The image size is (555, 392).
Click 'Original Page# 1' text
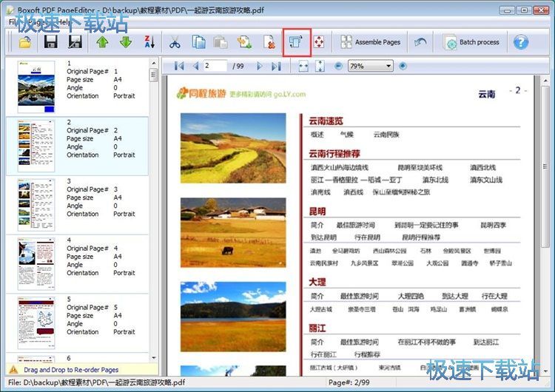92,72
